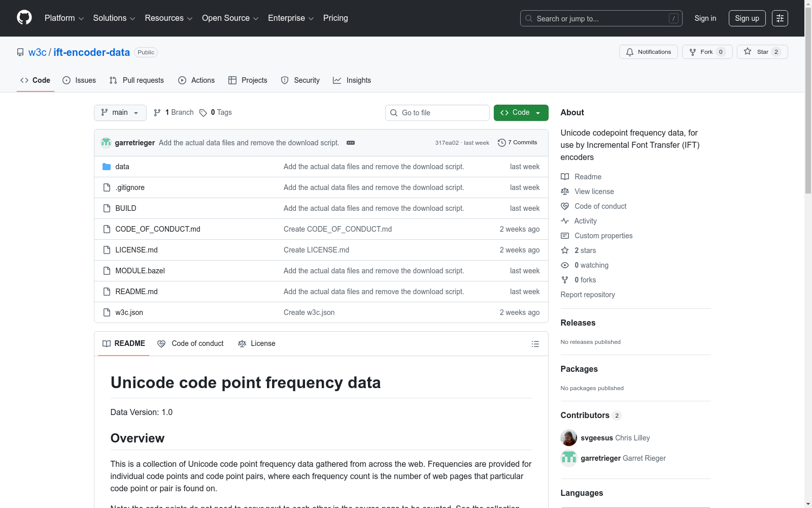Expand the Solutions menu

(x=114, y=18)
